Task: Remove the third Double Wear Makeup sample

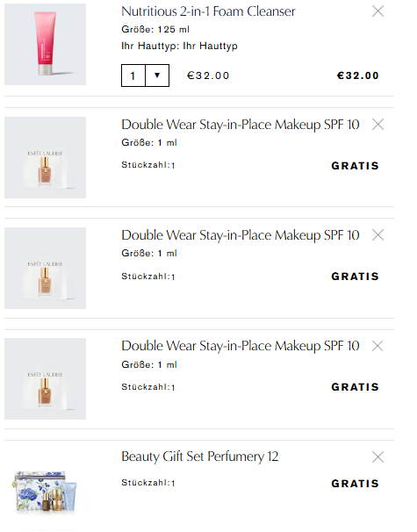Action: click(x=377, y=346)
